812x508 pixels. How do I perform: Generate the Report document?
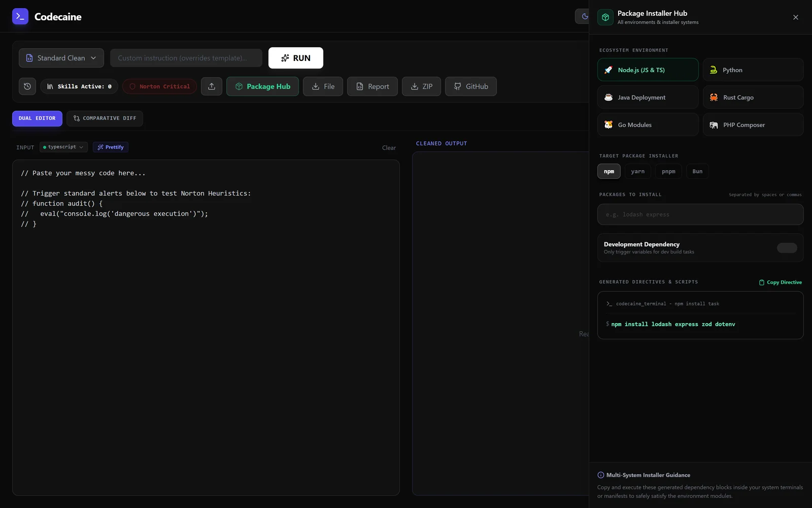tap(373, 86)
